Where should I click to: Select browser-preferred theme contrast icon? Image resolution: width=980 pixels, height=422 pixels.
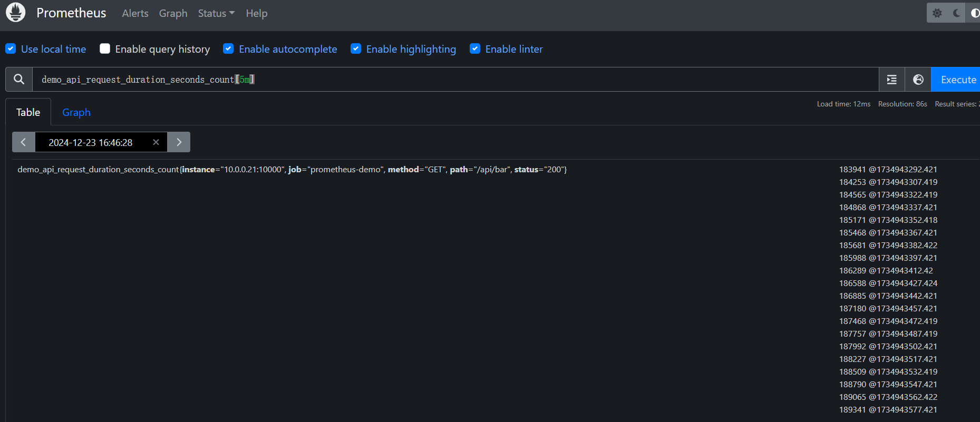974,13
